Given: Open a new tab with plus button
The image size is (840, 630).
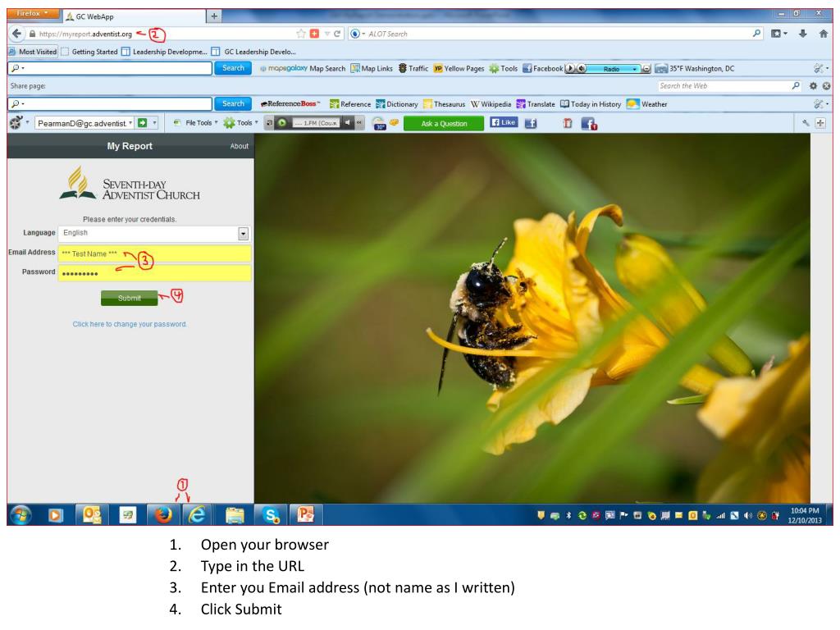Looking at the screenshot, I should (214, 16).
